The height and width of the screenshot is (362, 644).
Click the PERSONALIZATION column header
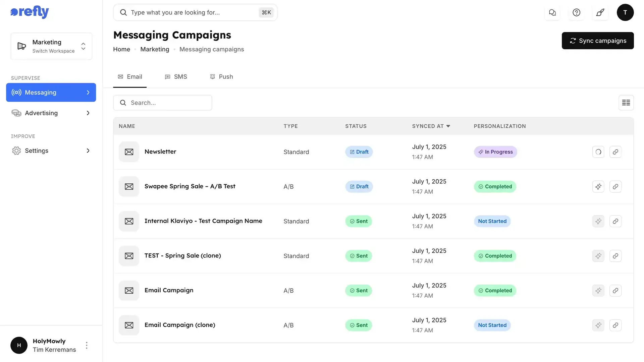point(500,126)
